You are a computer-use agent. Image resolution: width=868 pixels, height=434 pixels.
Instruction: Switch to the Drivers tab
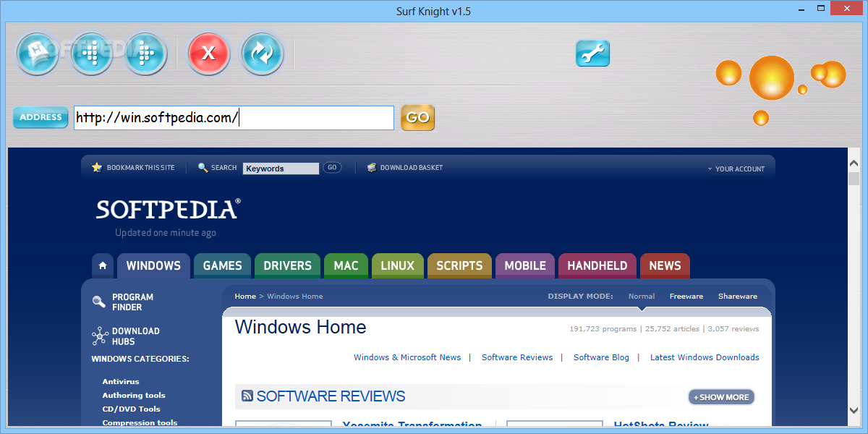point(287,265)
